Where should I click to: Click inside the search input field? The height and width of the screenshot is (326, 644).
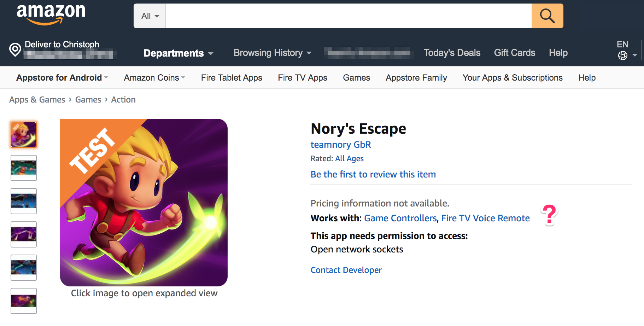point(348,16)
